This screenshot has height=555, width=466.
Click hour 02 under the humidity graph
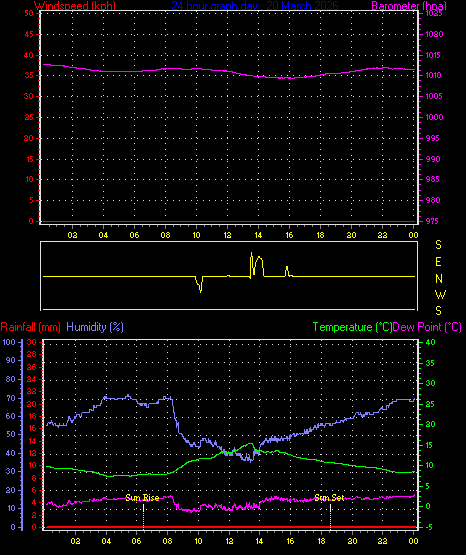tap(75, 541)
